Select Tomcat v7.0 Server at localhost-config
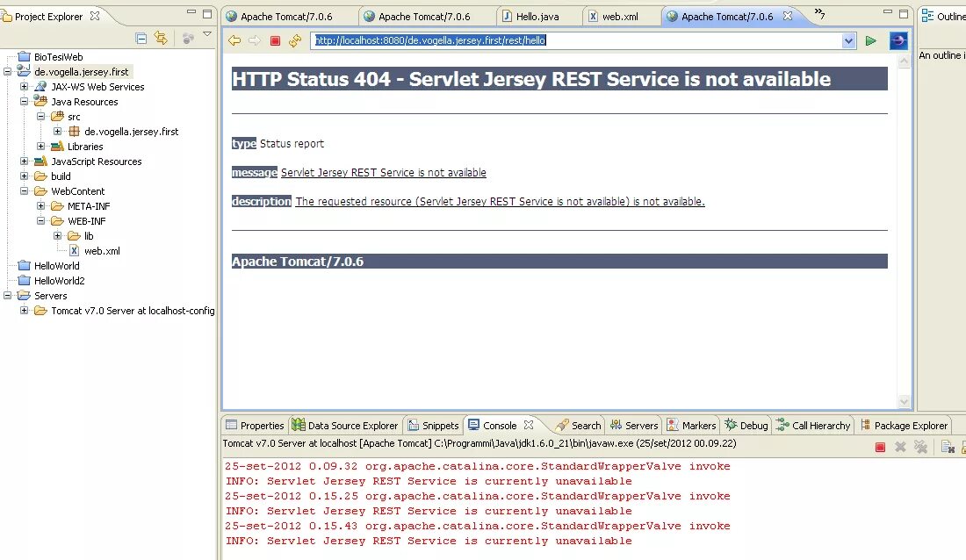Image resolution: width=966 pixels, height=560 pixels. click(x=124, y=311)
